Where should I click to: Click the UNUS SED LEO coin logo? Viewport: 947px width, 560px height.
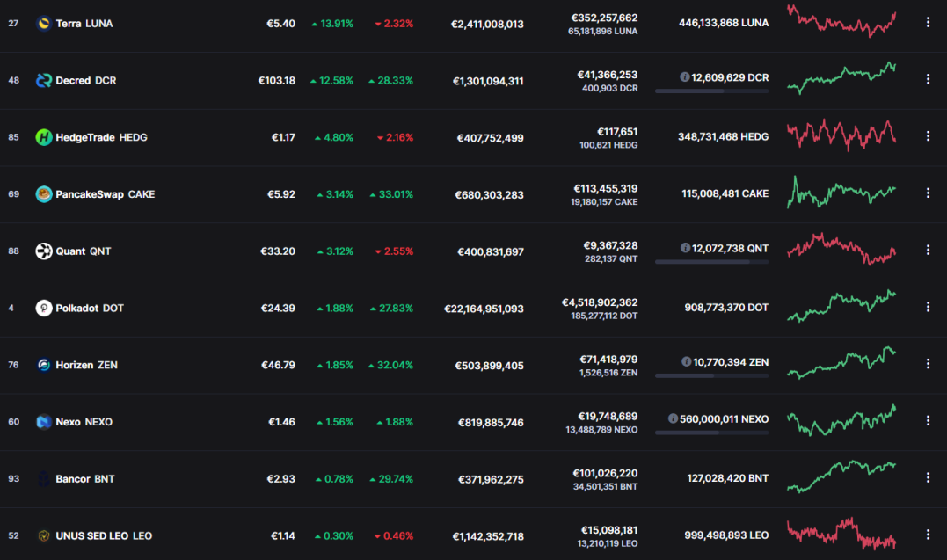pos(43,536)
